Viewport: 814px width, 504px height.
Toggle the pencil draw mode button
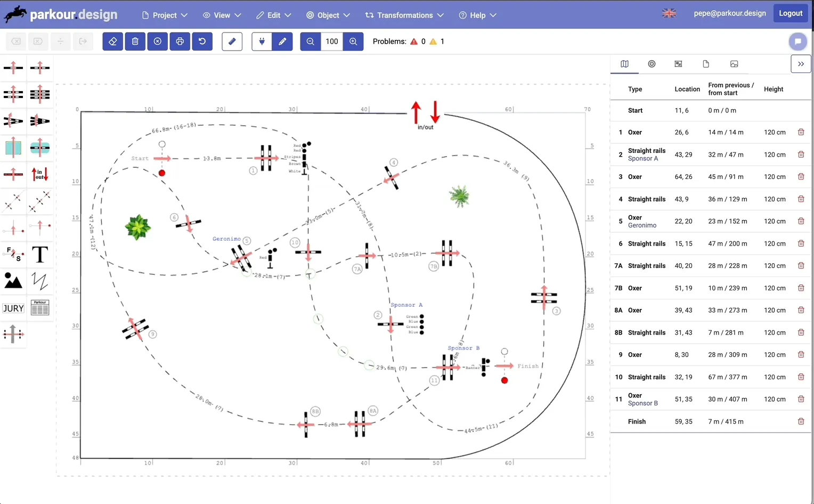[x=282, y=42]
